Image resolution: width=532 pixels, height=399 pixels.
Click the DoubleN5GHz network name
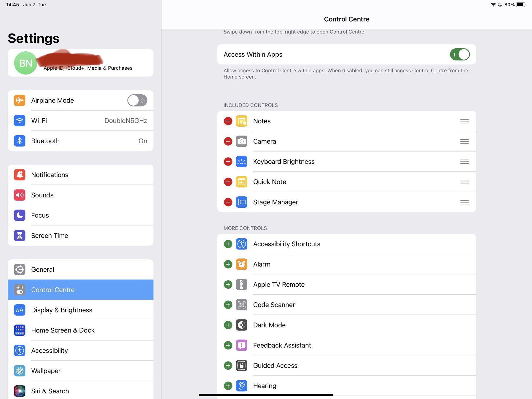126,121
